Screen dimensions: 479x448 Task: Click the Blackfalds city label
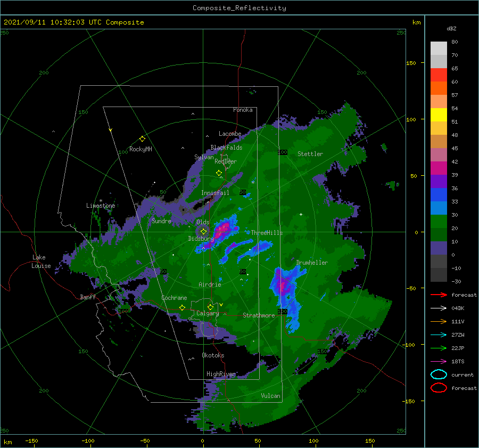[x=226, y=148]
